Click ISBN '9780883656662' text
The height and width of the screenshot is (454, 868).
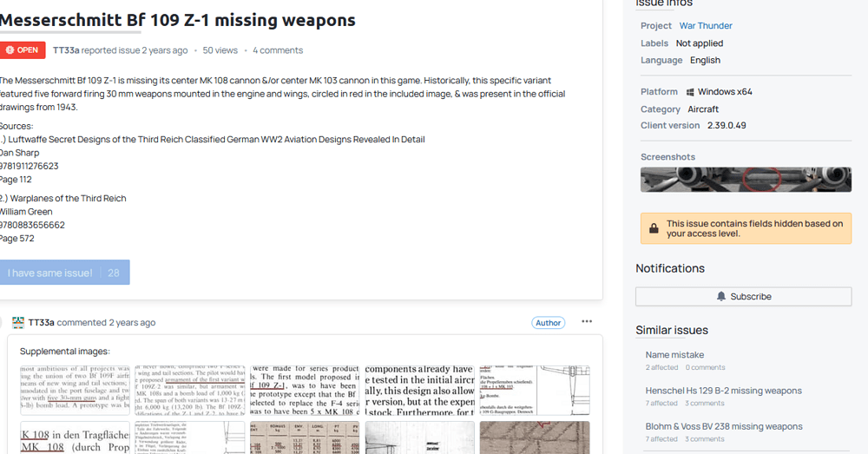(x=32, y=226)
